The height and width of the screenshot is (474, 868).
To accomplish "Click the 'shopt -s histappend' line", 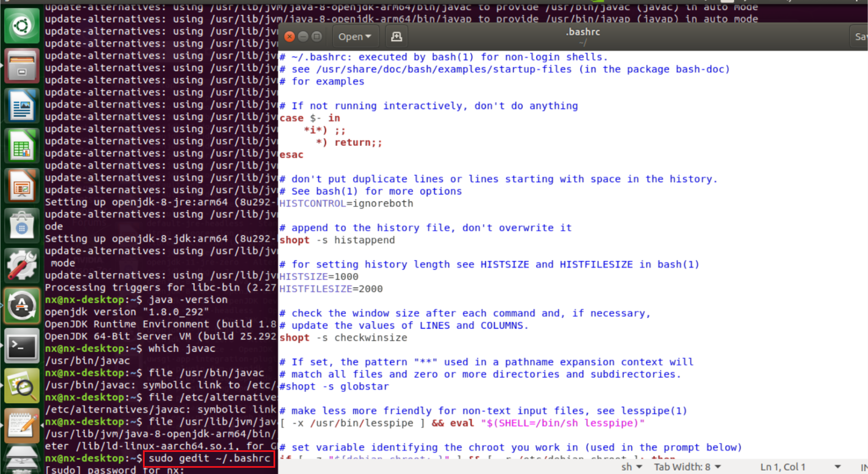I will (337, 240).
